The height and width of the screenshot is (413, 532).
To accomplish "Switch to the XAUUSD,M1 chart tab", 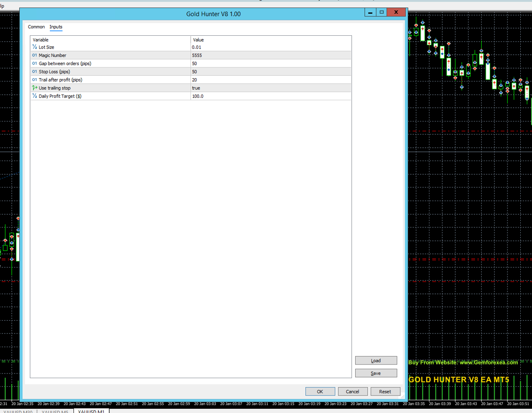I will (x=91, y=411).
